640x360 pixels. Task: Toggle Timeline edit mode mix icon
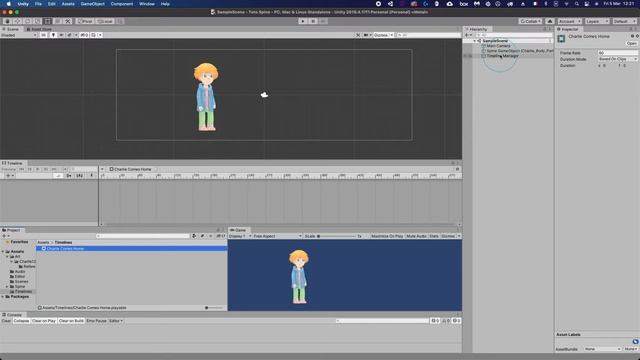click(x=58, y=176)
